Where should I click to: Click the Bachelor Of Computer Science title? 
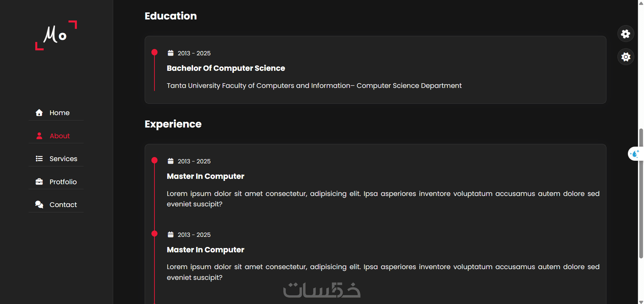tap(226, 68)
